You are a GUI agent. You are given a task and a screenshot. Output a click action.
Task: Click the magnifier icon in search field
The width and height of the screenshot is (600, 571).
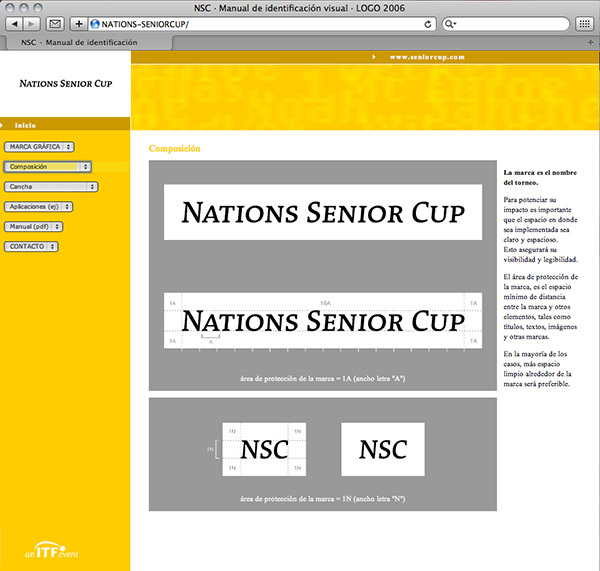[x=450, y=24]
